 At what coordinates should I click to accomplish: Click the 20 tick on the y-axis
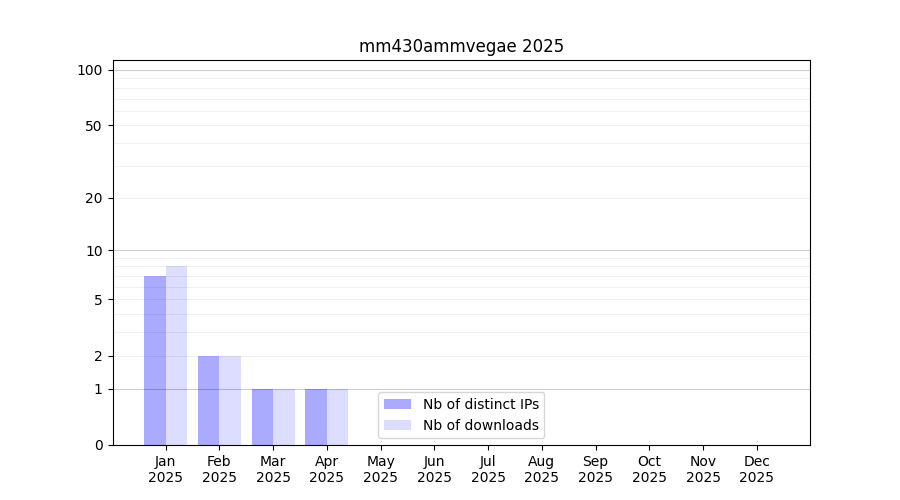point(94,198)
